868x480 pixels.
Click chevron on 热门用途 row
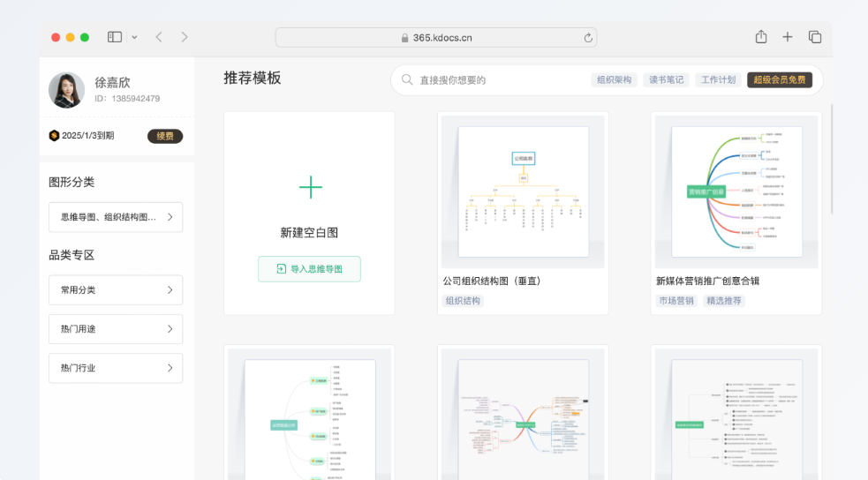click(x=170, y=329)
